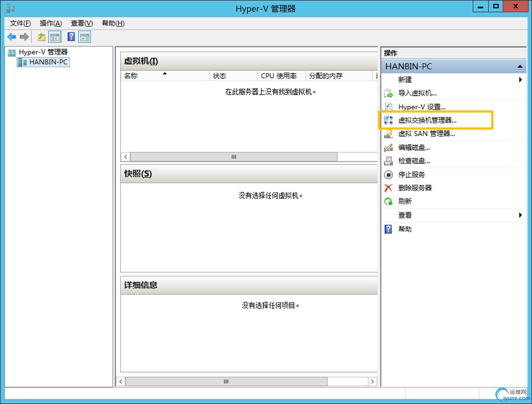
Task: Click the 编辑磁盘 pencil icon
Action: pyautogui.click(x=388, y=147)
